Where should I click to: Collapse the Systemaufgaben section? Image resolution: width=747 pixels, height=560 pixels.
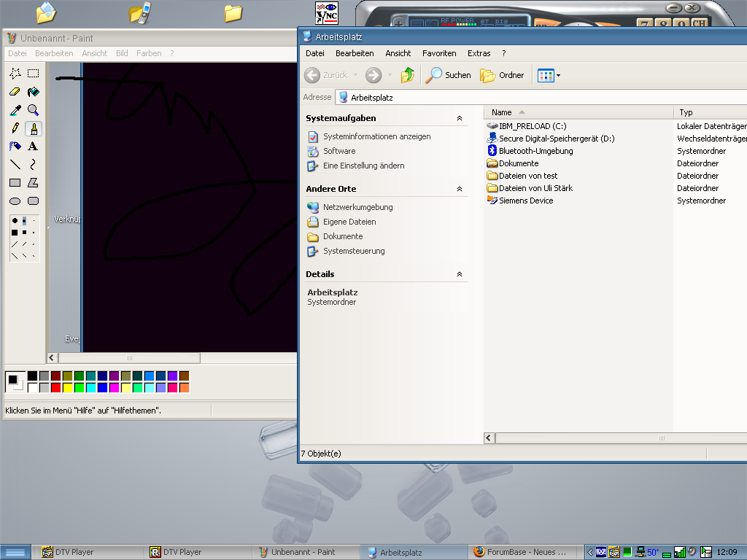tap(460, 118)
